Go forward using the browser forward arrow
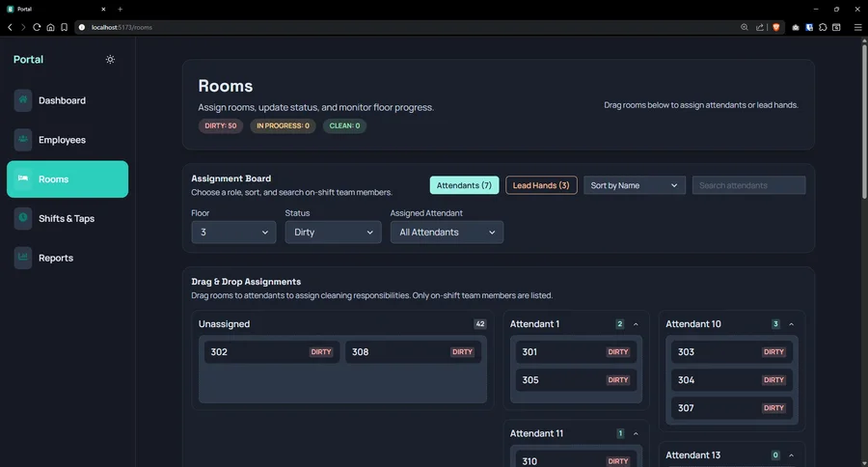 (x=23, y=27)
